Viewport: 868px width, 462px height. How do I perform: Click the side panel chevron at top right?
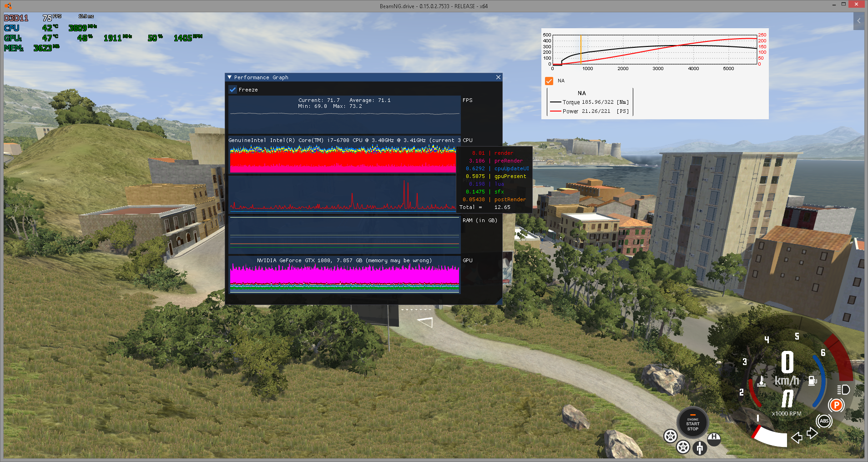(x=859, y=21)
